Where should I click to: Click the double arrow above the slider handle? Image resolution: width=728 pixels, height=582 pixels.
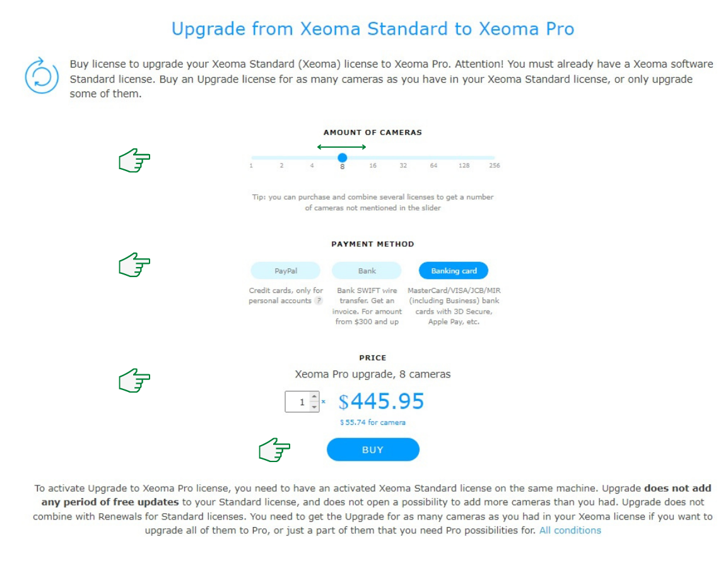(343, 146)
